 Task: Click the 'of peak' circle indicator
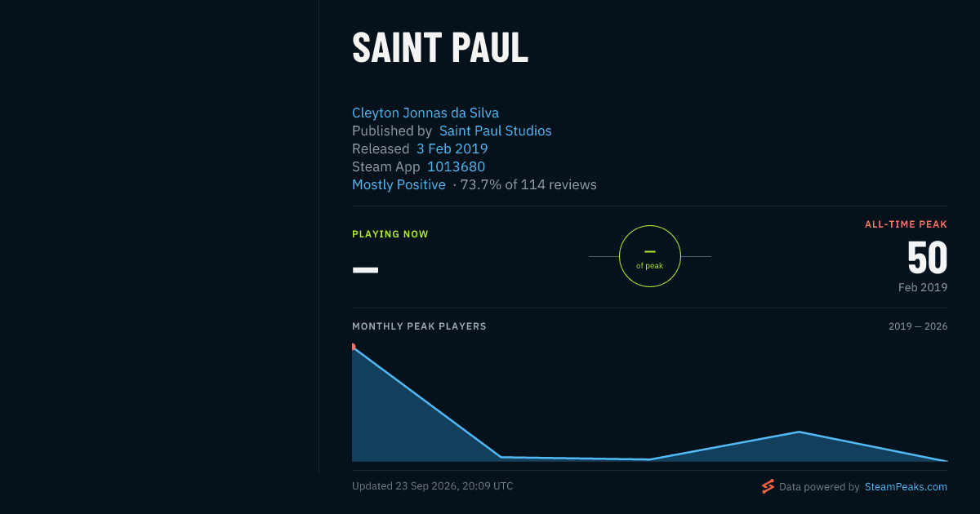pyautogui.click(x=650, y=256)
